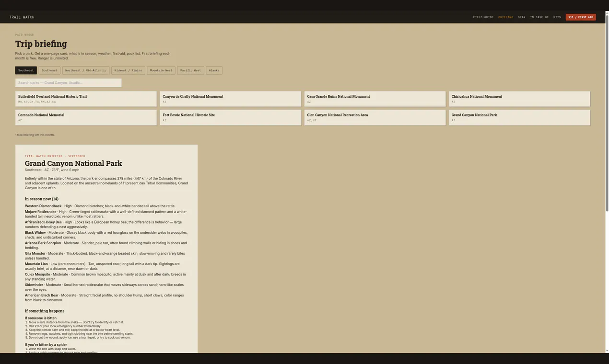Click the Black Widow entry

pos(106,235)
